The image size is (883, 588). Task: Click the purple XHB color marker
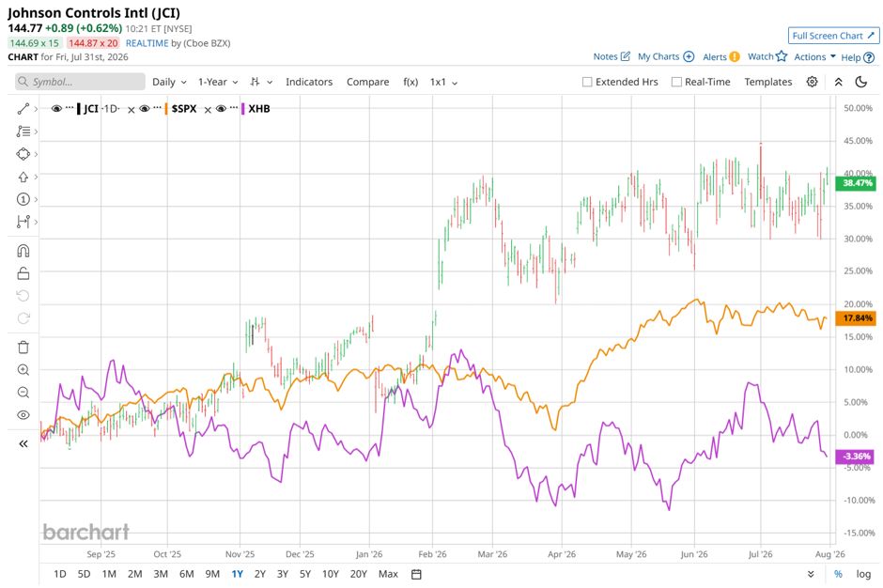tap(242, 109)
